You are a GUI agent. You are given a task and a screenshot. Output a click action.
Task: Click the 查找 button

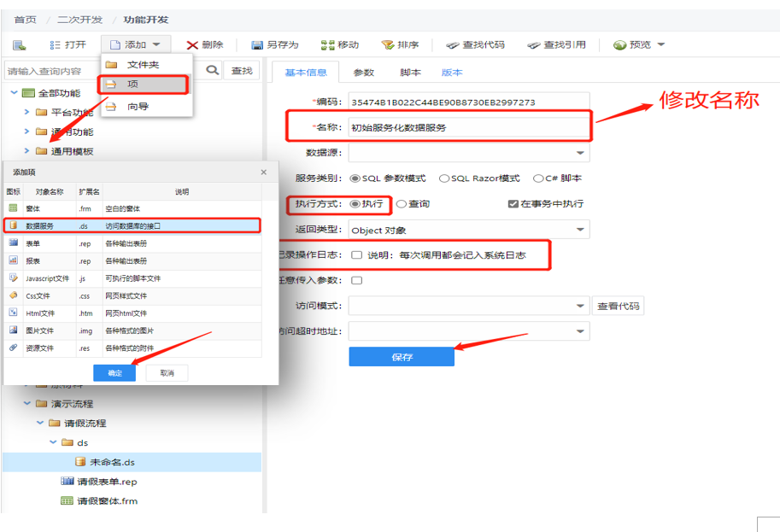tap(242, 71)
